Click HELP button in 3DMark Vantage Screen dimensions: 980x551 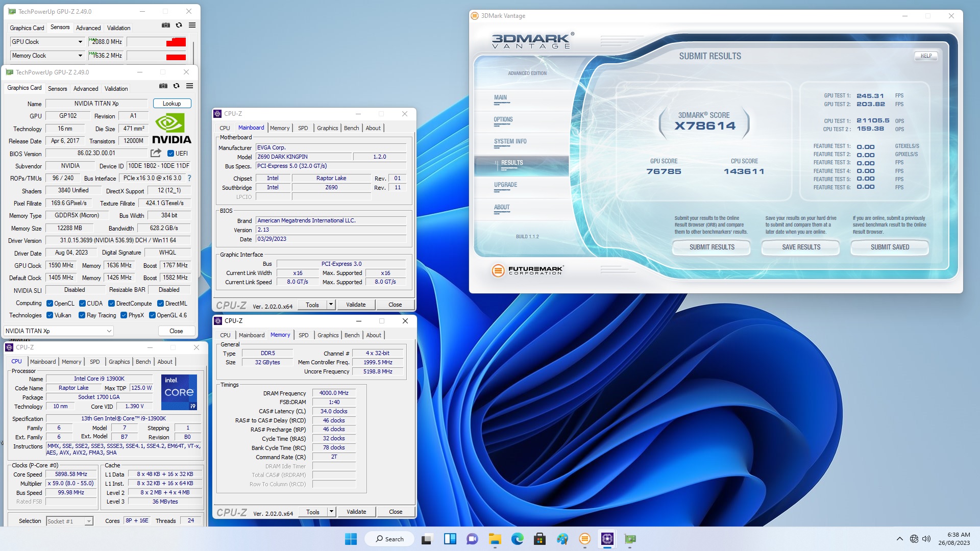coord(926,56)
